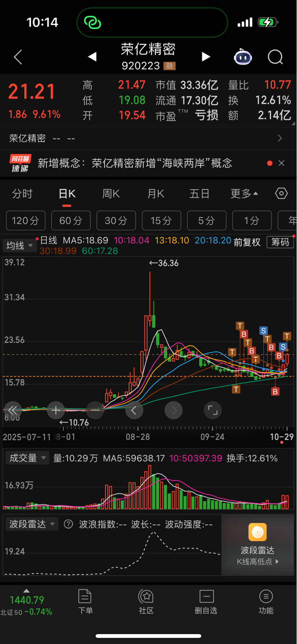Open the 均线 indicator dropdown
The image size is (297, 644).
click(x=19, y=246)
